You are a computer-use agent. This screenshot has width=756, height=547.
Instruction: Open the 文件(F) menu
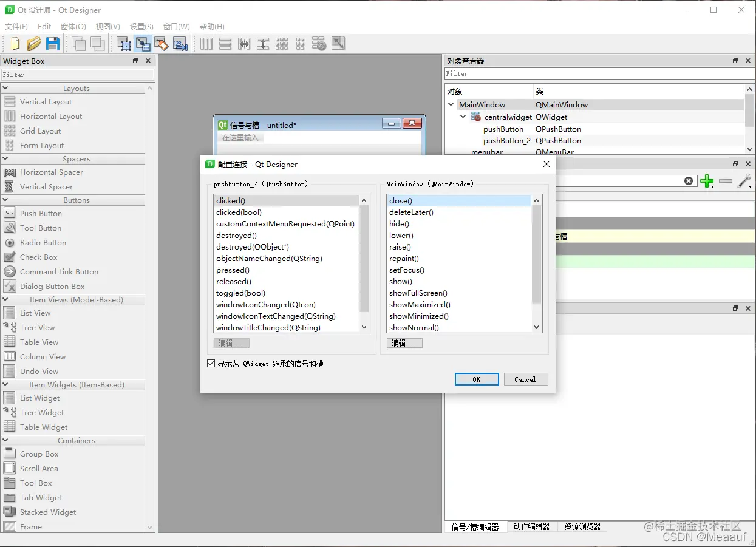[x=16, y=27]
